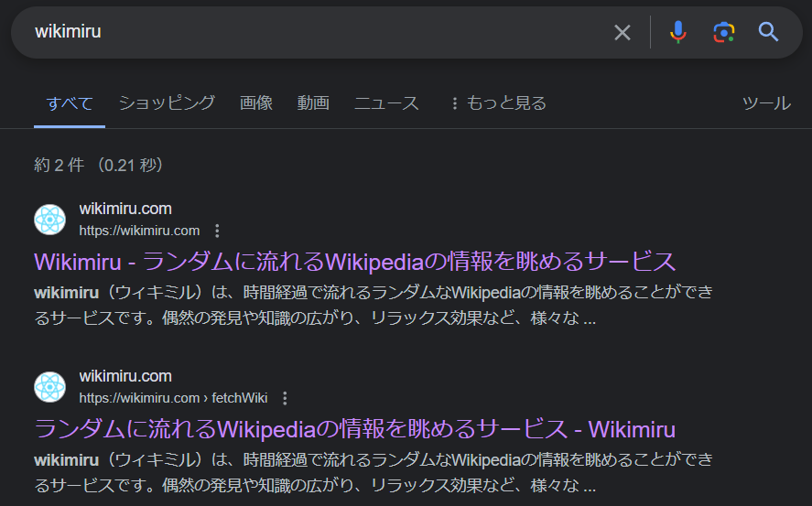Click the result count '約 2 件 (0.21 秒)'
This screenshot has height=506, width=812.
[x=100, y=165]
